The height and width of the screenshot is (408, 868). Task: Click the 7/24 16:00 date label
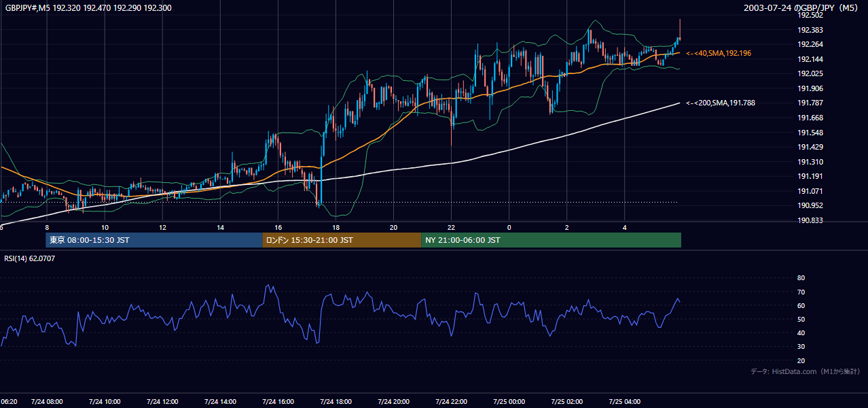pos(278,402)
